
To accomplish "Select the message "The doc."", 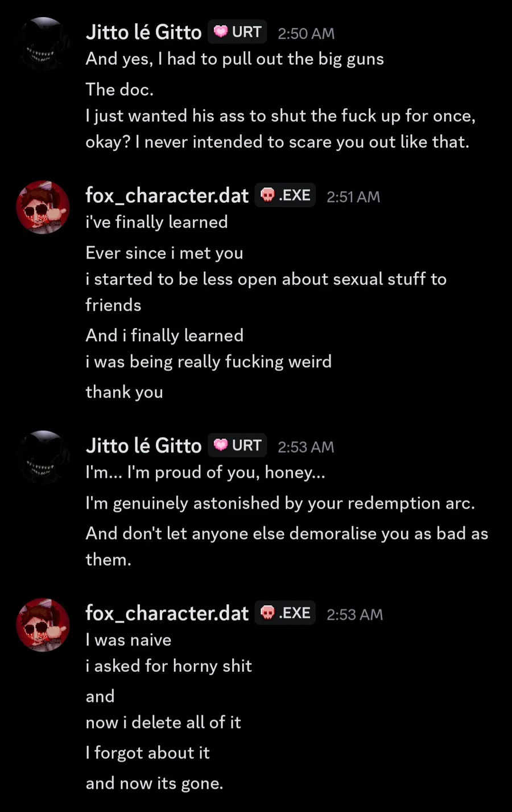I will point(119,89).
